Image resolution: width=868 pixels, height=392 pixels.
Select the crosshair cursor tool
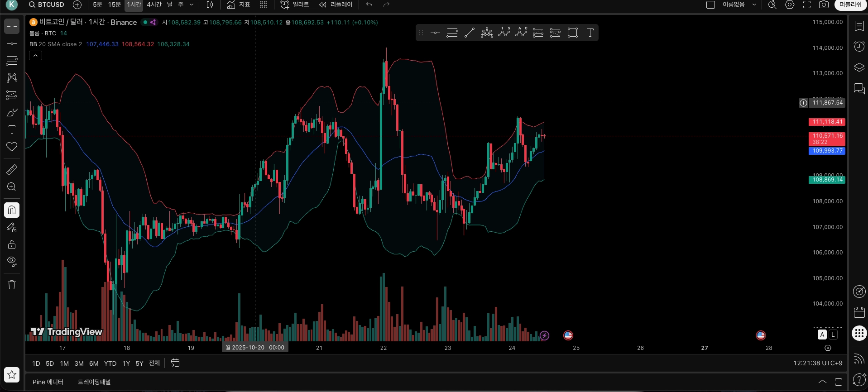pyautogui.click(x=12, y=26)
